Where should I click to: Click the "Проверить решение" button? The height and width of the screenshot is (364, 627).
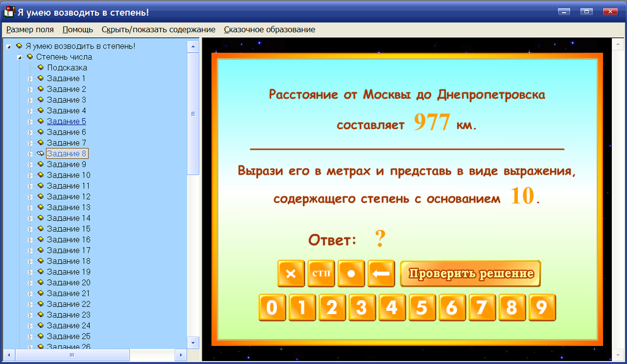(470, 273)
